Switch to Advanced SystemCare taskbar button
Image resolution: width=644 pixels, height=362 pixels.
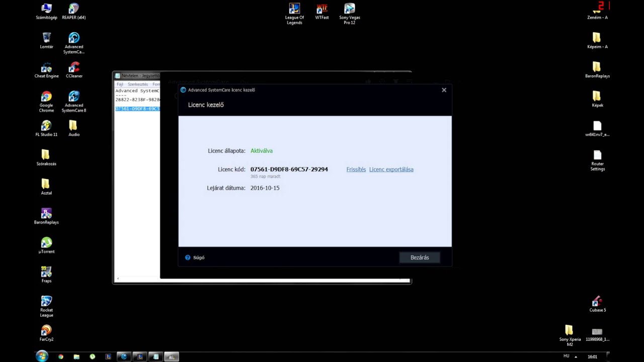tap(124, 356)
